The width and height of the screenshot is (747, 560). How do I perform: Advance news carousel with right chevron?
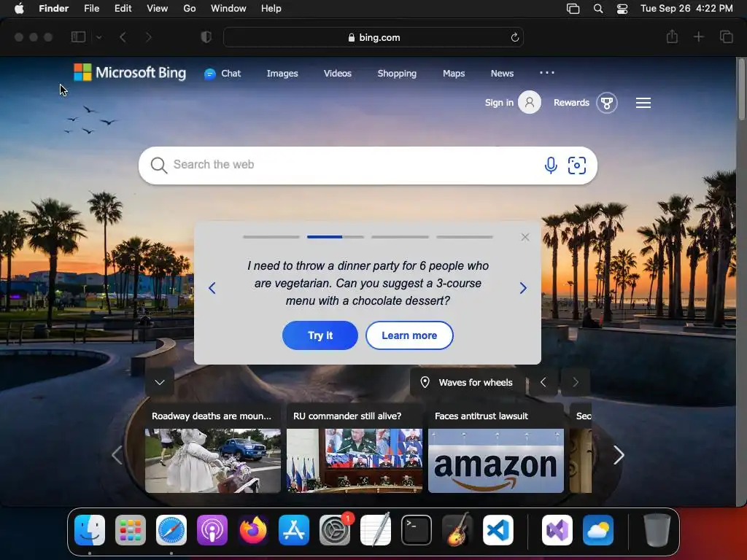point(619,455)
